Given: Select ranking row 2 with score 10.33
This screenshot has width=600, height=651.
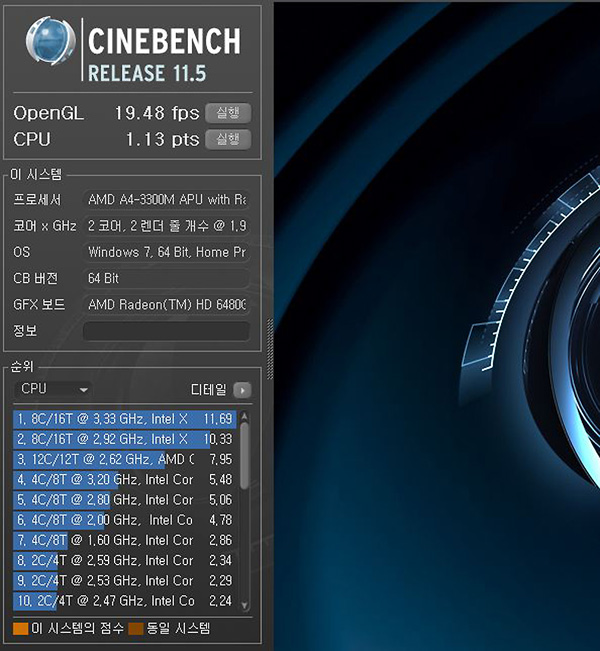Looking at the screenshot, I should [125, 439].
